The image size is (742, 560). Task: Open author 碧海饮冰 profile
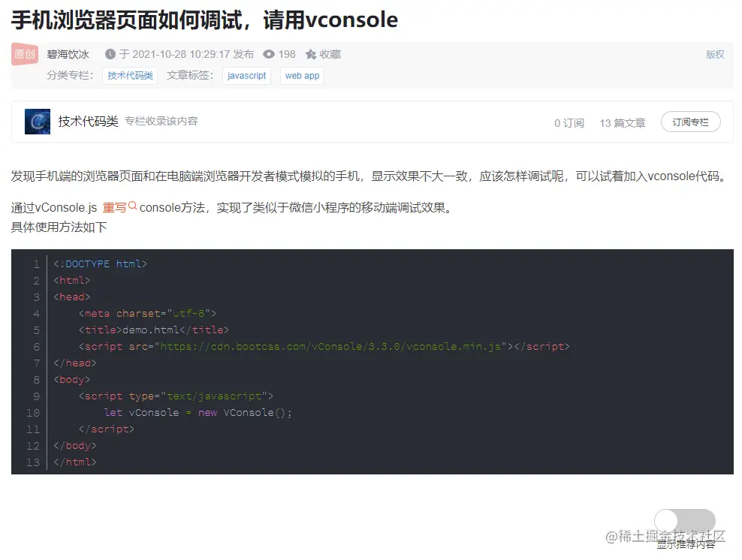pyautogui.click(x=68, y=54)
